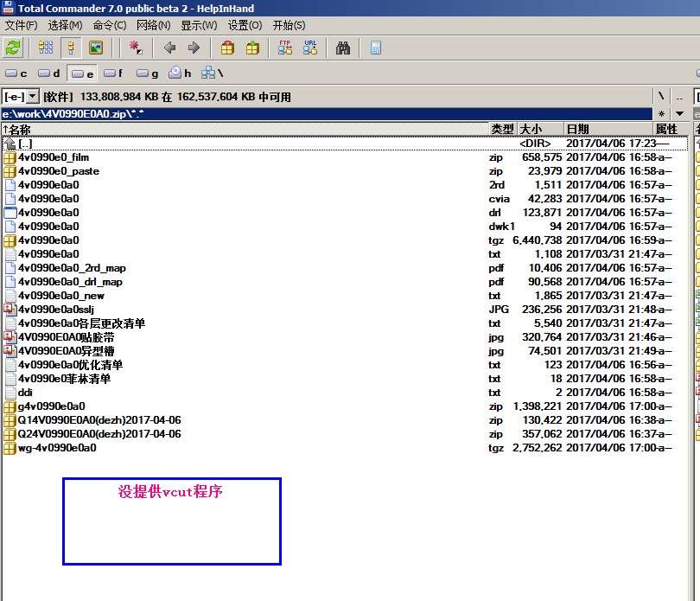Select 4v0990e0a0_2rd_map pdf file
700x601 pixels.
(x=345, y=268)
